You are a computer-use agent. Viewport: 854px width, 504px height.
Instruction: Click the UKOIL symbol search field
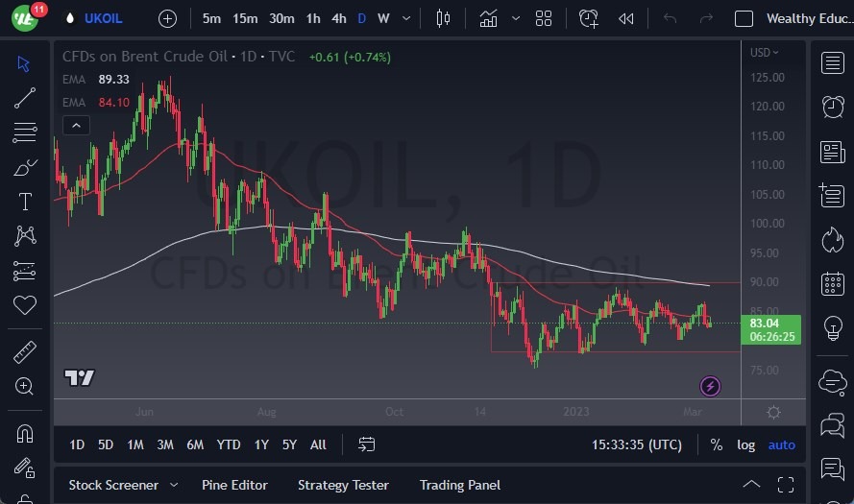click(103, 18)
